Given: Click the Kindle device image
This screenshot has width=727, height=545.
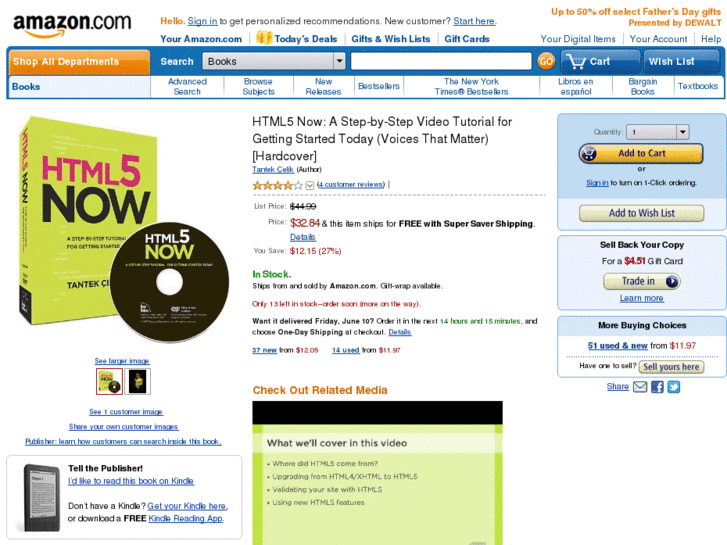Looking at the screenshot, I should pyautogui.click(x=42, y=497).
